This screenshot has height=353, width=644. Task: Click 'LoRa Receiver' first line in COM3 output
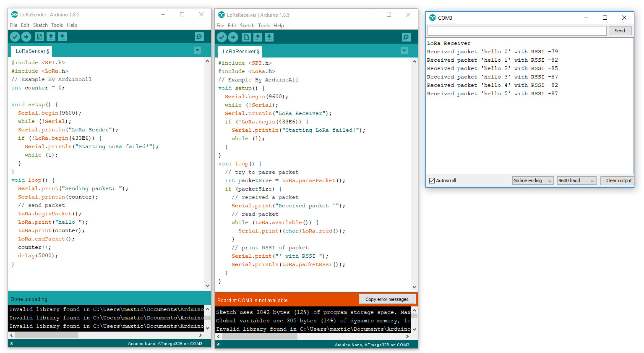coord(449,43)
